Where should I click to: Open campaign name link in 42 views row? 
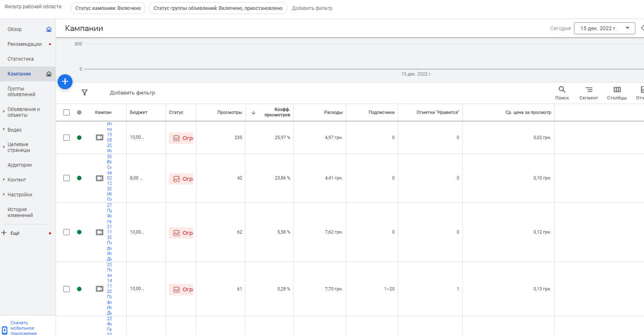click(109, 178)
